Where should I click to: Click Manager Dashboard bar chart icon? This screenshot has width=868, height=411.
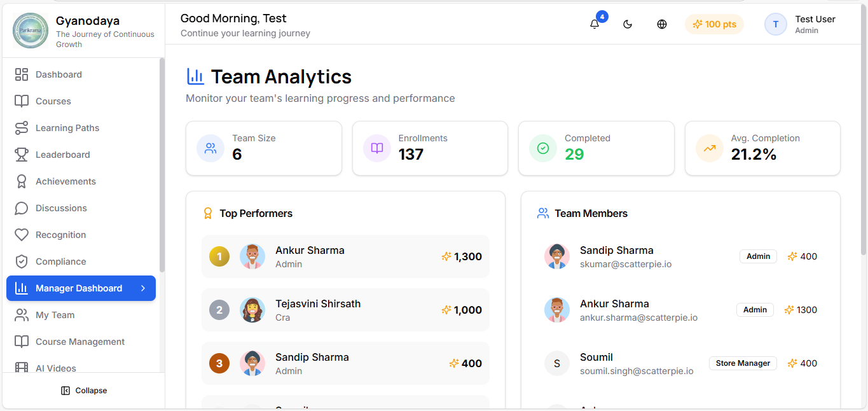click(22, 288)
